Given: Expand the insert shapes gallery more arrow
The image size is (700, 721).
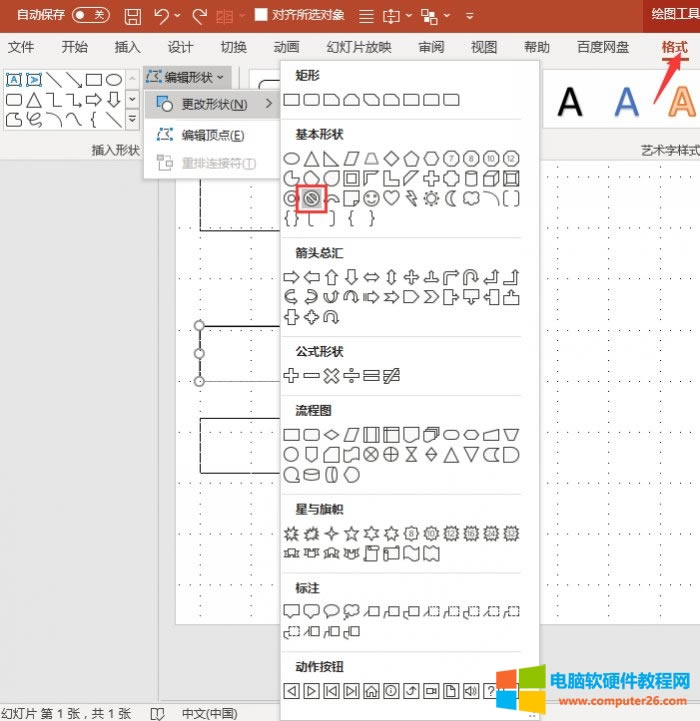Looking at the screenshot, I should (132, 119).
